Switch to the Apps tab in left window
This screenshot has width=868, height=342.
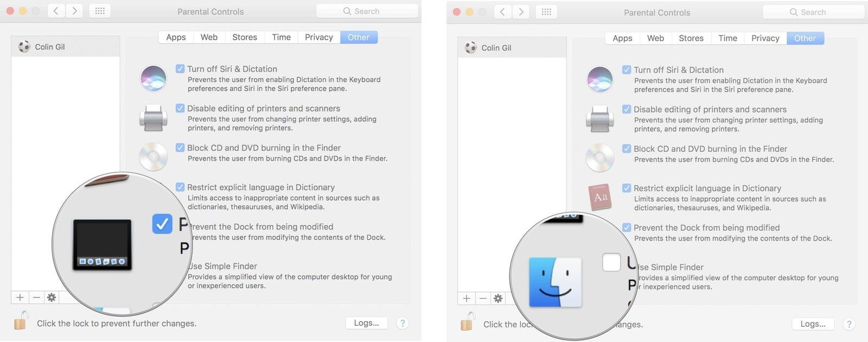(x=176, y=37)
